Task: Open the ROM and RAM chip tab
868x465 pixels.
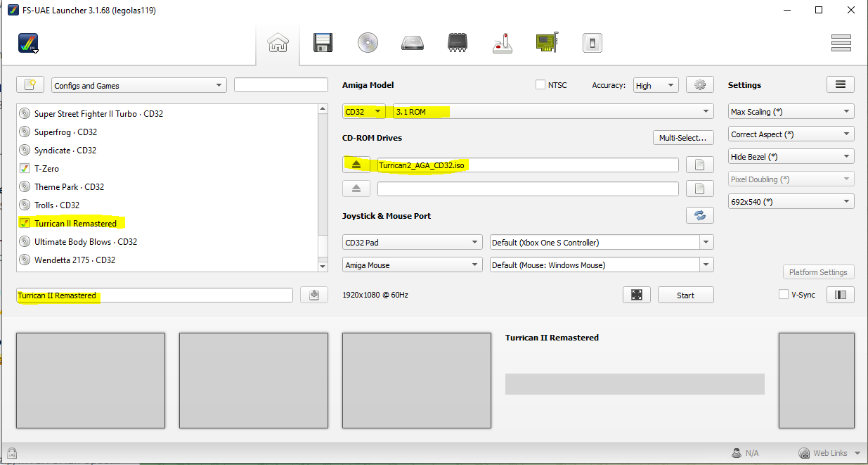Action: tap(458, 44)
